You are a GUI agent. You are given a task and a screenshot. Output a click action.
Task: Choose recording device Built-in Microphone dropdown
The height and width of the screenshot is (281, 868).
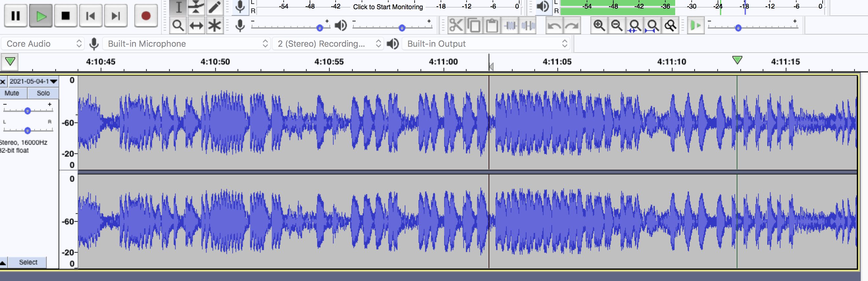click(x=186, y=44)
